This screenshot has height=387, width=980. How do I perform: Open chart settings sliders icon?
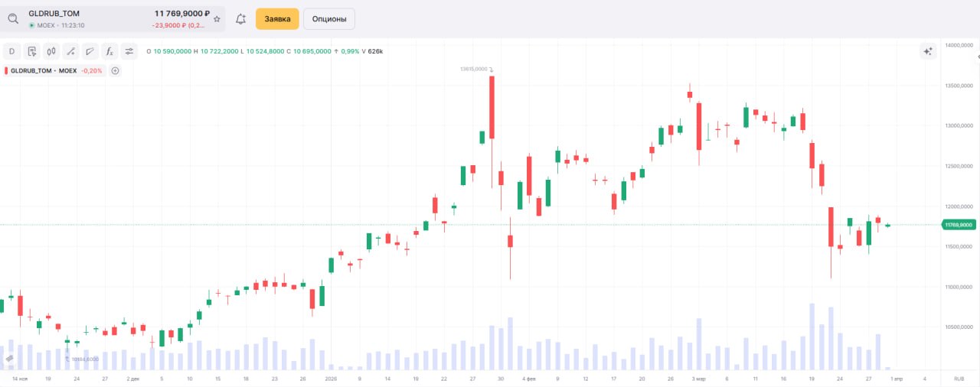click(x=129, y=51)
